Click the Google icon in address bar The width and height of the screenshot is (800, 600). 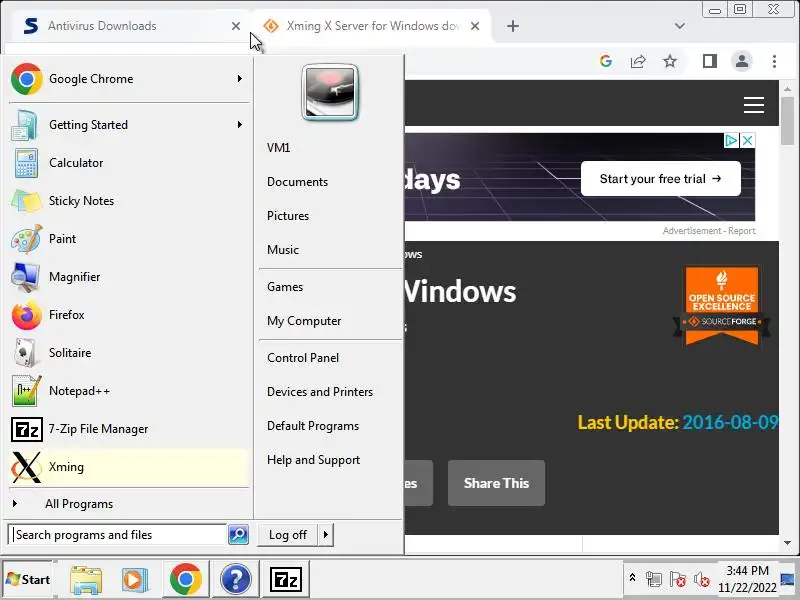pyautogui.click(x=606, y=62)
